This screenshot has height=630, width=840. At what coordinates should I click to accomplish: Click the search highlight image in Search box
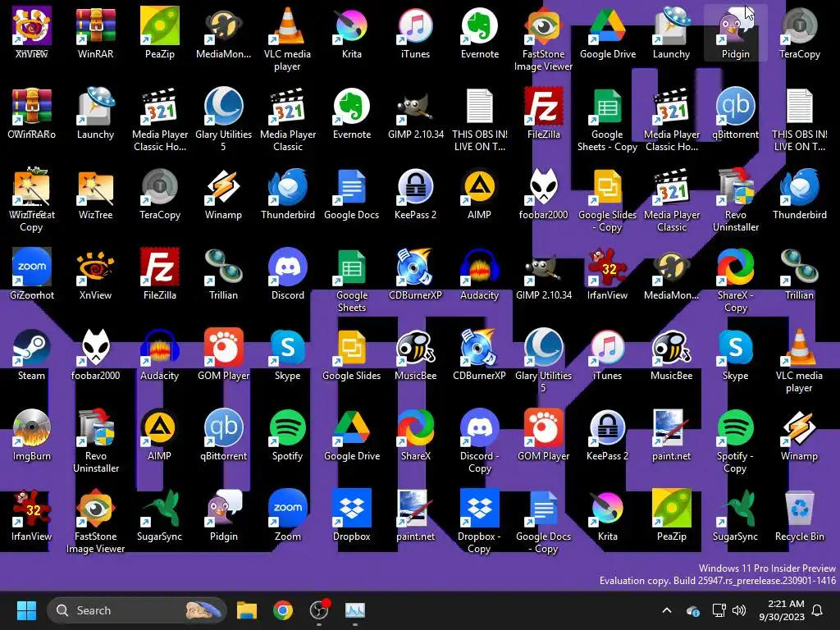[203, 610]
